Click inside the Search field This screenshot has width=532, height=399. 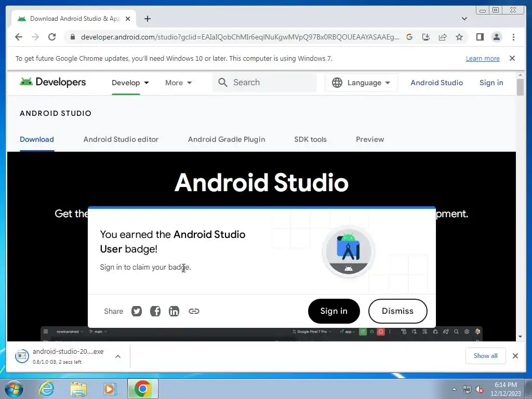[x=264, y=83]
